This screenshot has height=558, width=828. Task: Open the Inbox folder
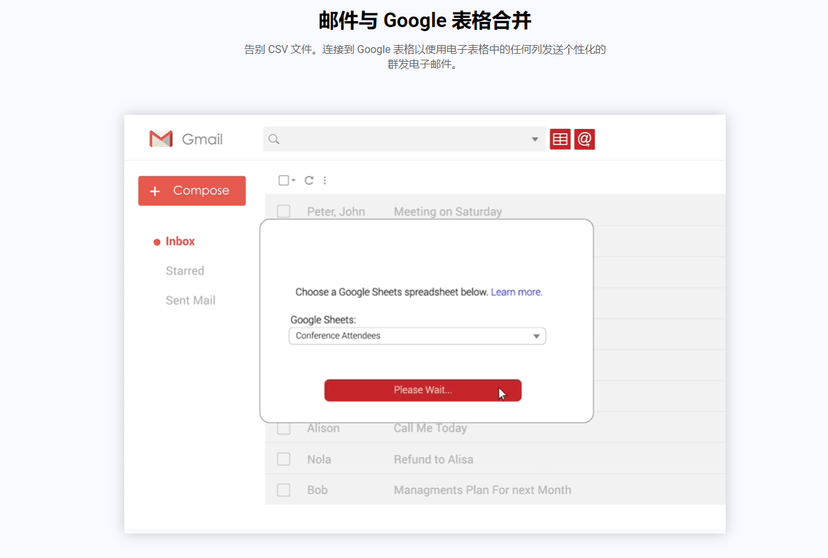point(180,241)
